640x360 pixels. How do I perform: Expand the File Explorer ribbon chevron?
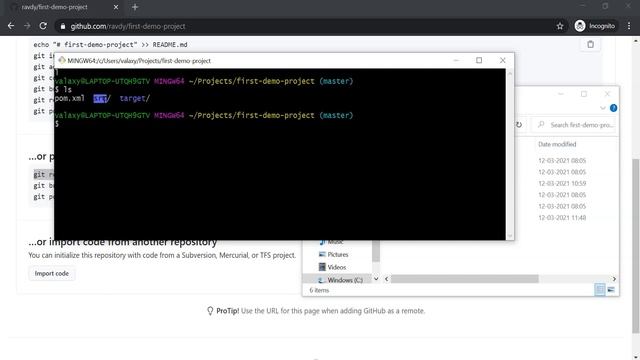603,108
